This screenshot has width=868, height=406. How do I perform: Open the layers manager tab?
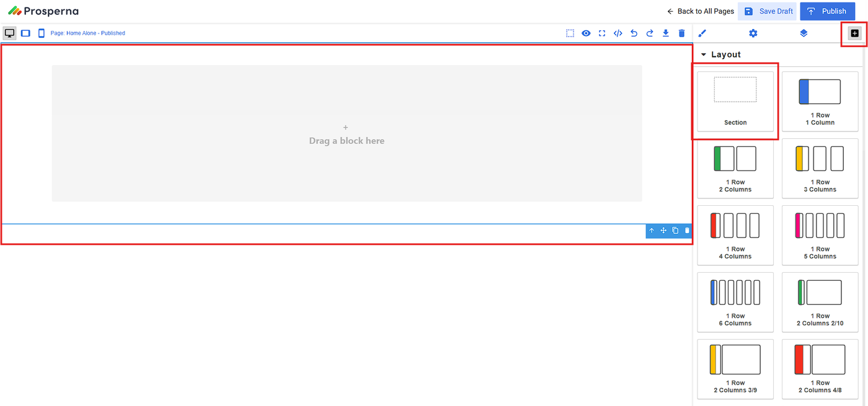point(804,33)
